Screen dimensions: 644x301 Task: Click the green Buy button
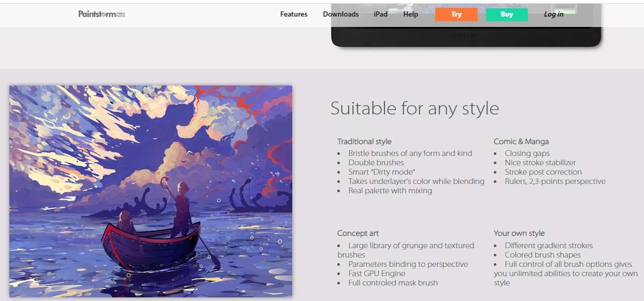[507, 15]
